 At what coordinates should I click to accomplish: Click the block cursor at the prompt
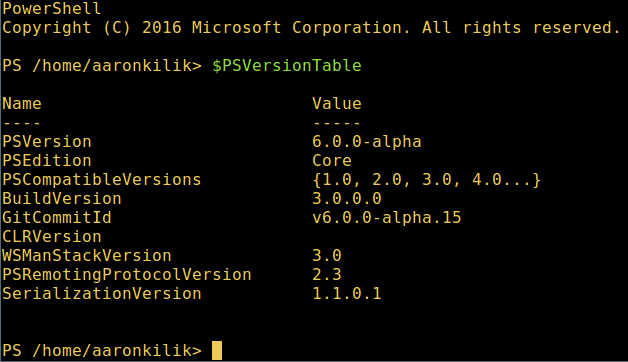(x=217, y=350)
